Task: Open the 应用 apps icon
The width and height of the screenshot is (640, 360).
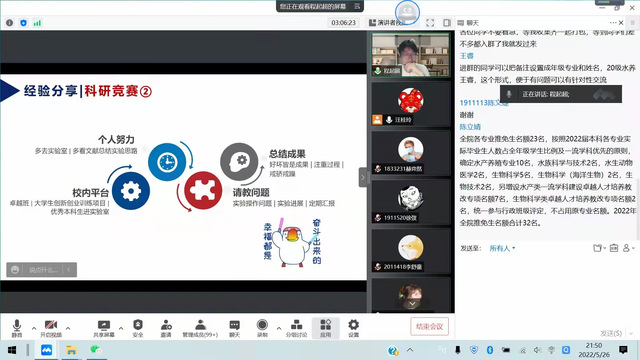Action: point(325,328)
